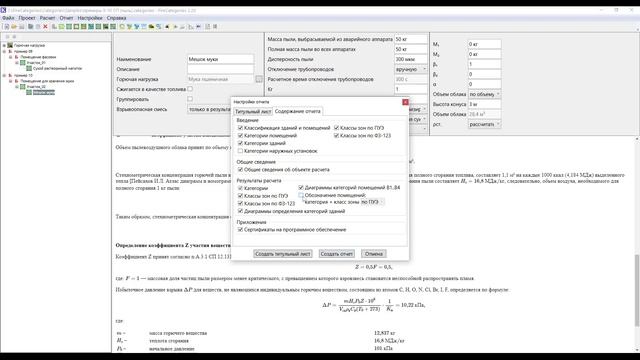
Task: Click the icon of Сухой растворимый напиток item
Action: tap(29, 69)
